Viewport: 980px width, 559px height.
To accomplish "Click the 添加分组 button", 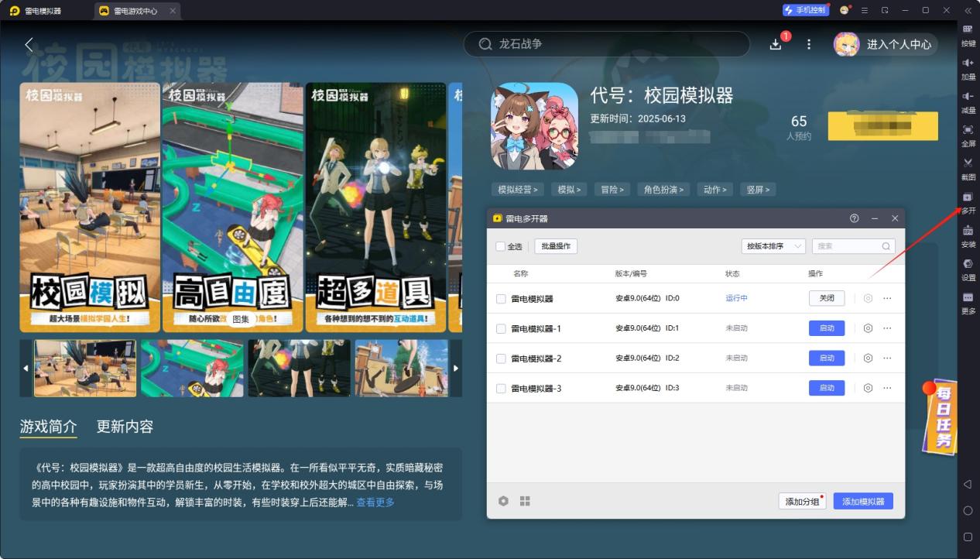I will point(802,501).
